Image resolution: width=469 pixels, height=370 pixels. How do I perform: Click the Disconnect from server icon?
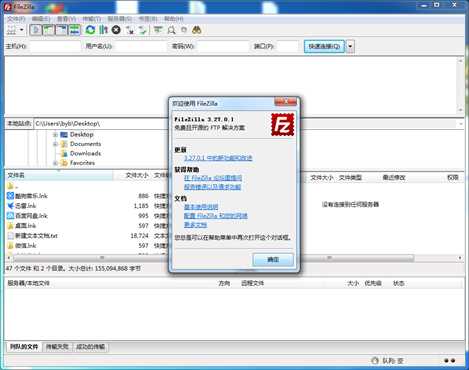[x=130, y=30]
